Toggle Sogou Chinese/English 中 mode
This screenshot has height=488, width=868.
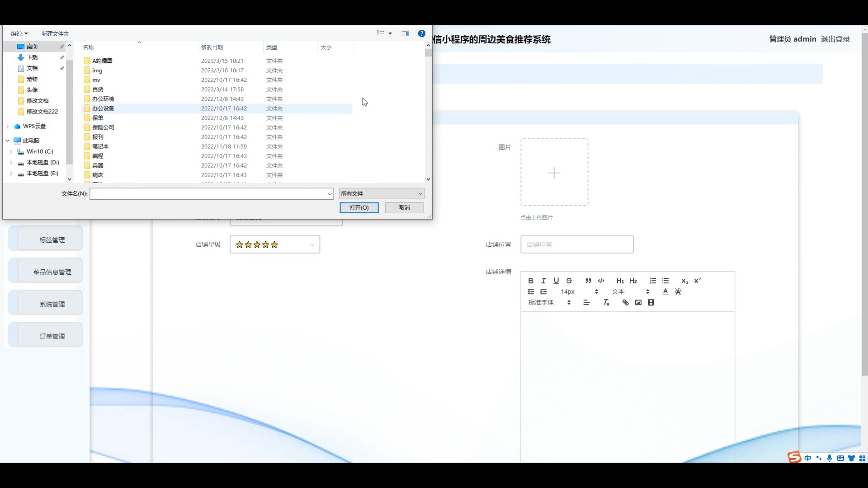(808, 458)
